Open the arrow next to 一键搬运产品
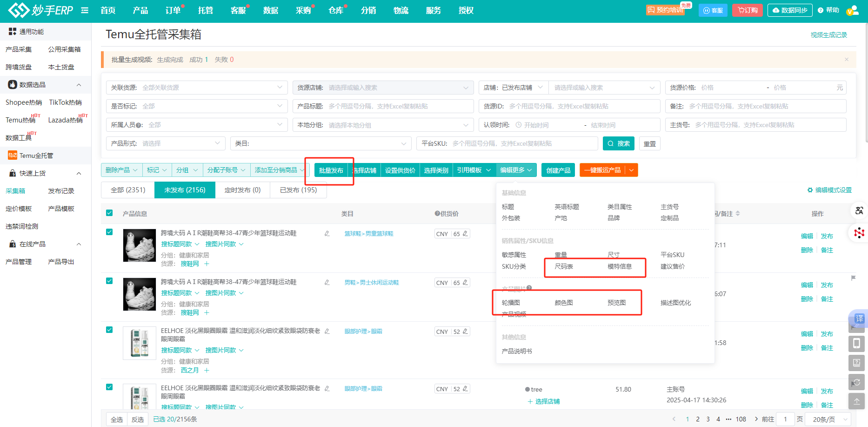868x427 pixels. (x=631, y=170)
